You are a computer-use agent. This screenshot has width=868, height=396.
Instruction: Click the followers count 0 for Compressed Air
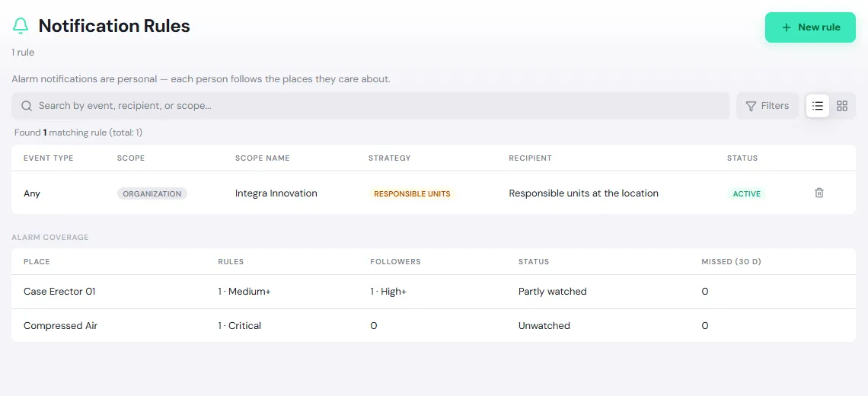(374, 326)
